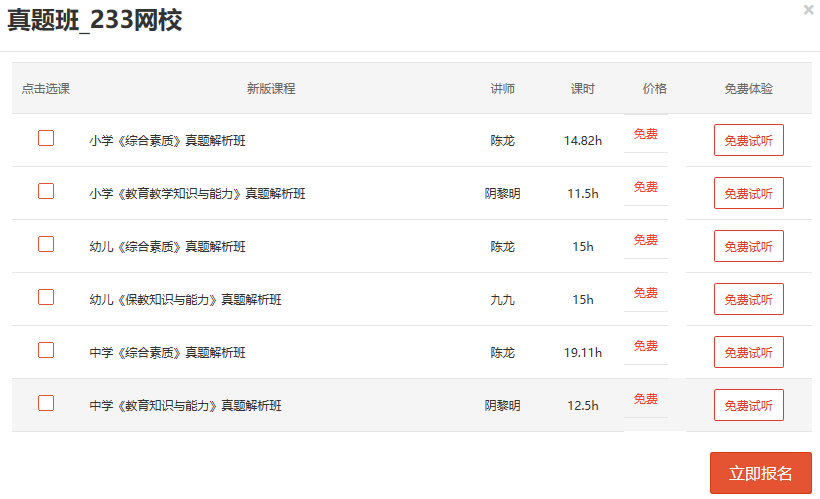Tick the checkbox for 幼儿《综合素质》真题解析班

click(x=46, y=244)
